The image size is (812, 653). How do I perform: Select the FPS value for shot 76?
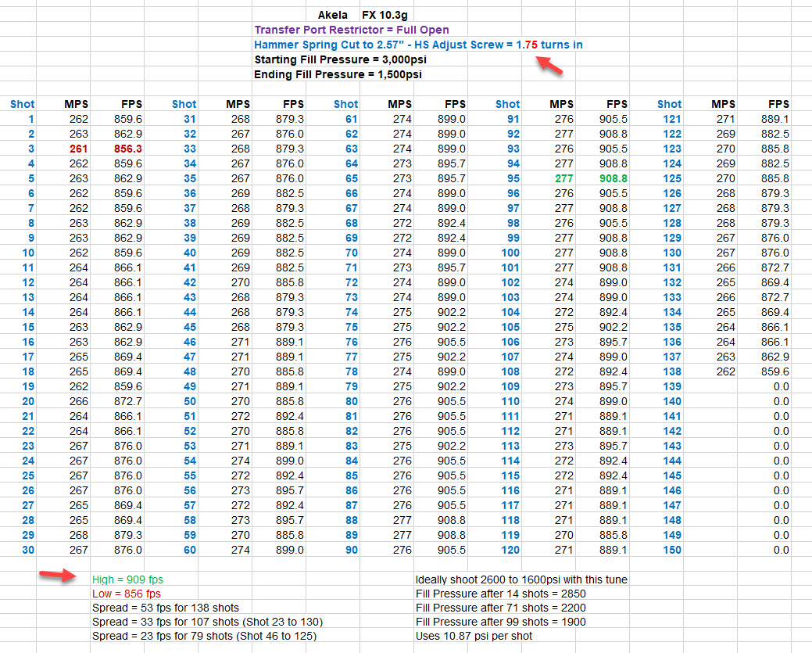click(452, 342)
